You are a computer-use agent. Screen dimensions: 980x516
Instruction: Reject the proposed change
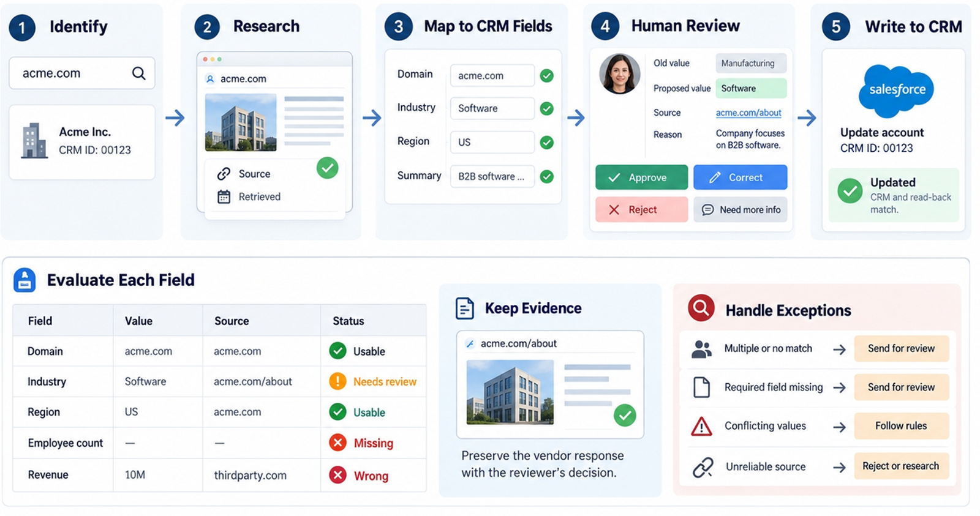point(641,209)
